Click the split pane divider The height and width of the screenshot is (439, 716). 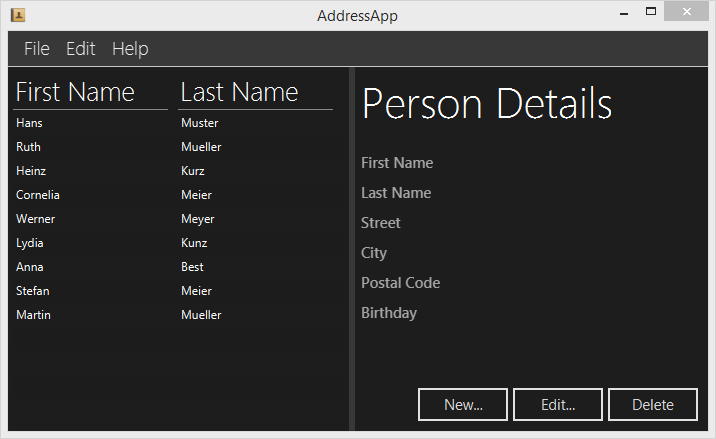350,250
